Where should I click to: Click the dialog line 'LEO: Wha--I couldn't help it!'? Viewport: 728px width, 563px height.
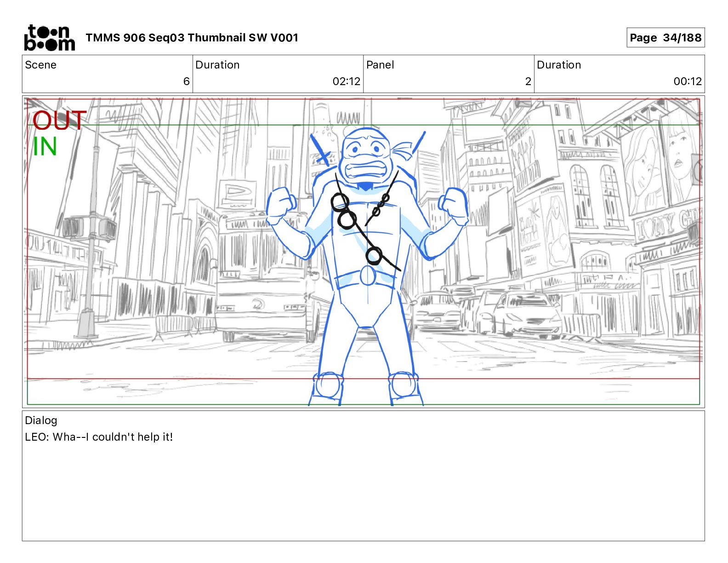click(x=99, y=437)
